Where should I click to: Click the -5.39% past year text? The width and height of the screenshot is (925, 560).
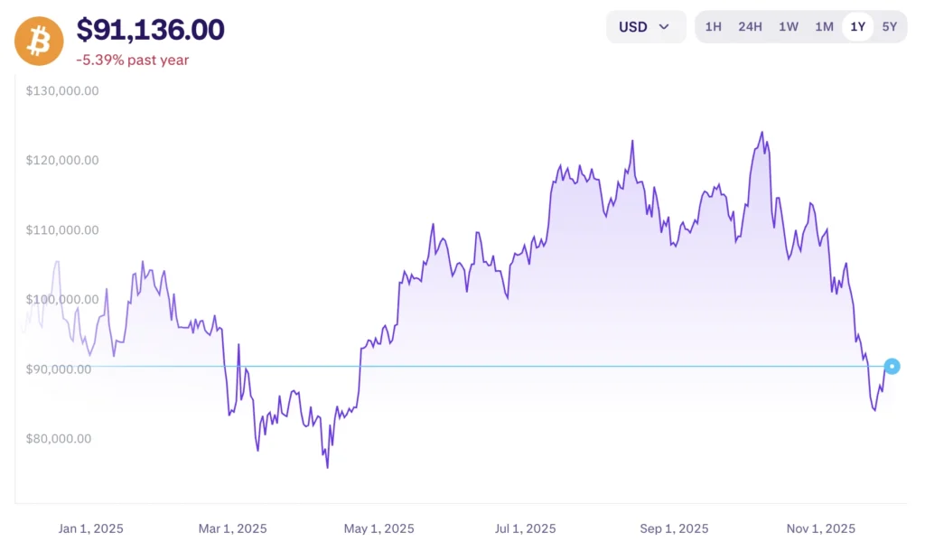[x=133, y=61]
